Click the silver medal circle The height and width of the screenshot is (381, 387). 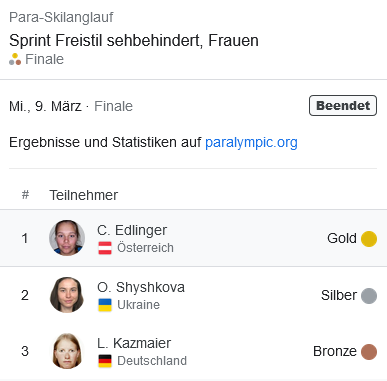369,296
